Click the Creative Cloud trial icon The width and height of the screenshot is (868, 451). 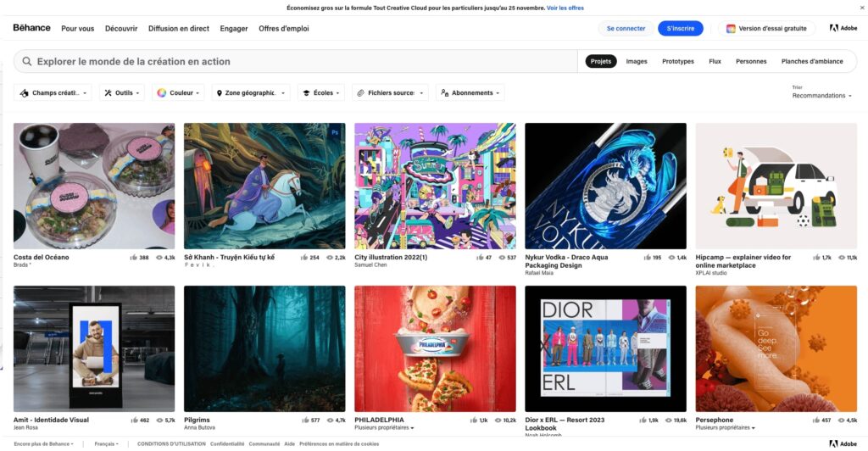click(x=731, y=29)
